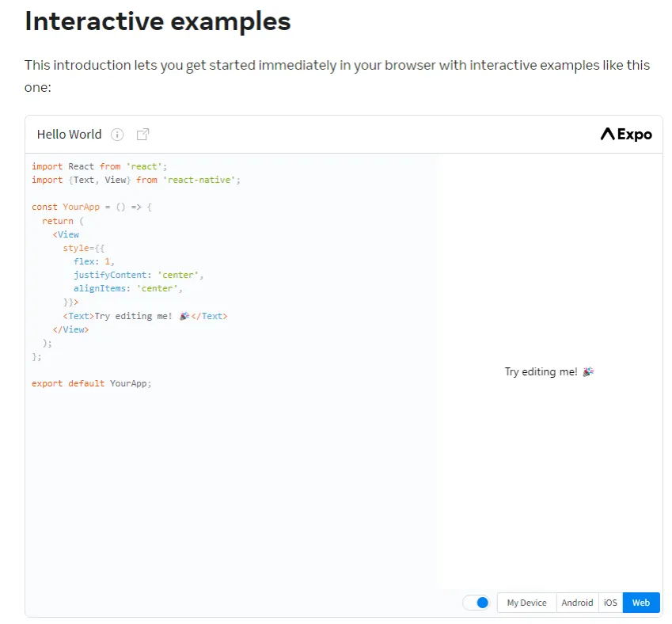Click the flex: 1 style line
The height and width of the screenshot is (624, 672).
click(x=93, y=261)
